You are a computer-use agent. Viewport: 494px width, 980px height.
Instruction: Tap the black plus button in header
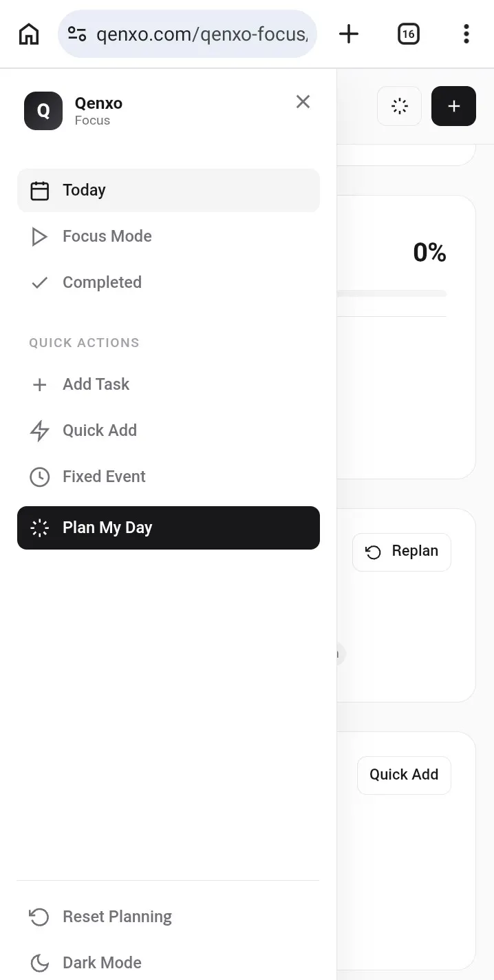coord(453,106)
